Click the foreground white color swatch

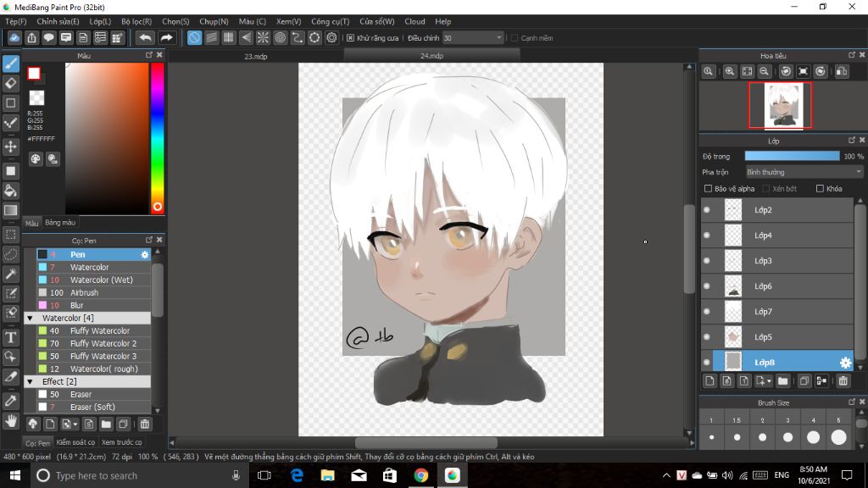[34, 74]
